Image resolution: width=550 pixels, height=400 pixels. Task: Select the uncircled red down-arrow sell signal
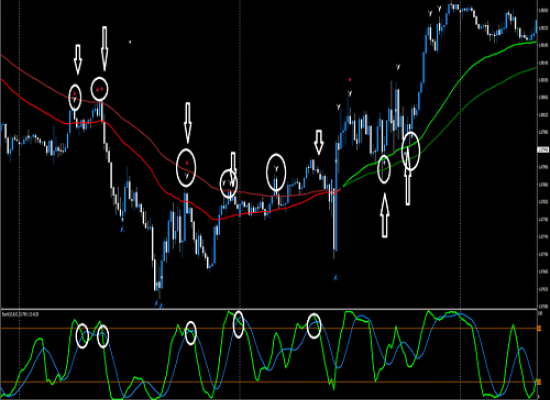tap(350, 80)
